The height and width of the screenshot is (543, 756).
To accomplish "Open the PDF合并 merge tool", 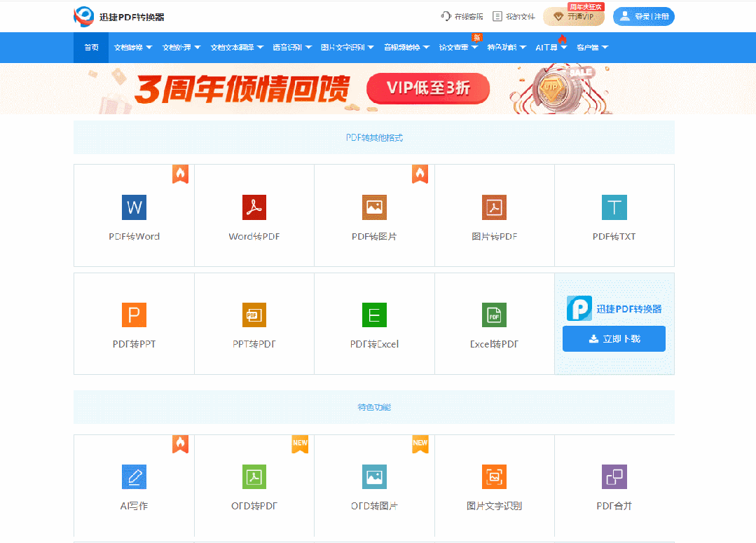I will [614, 485].
